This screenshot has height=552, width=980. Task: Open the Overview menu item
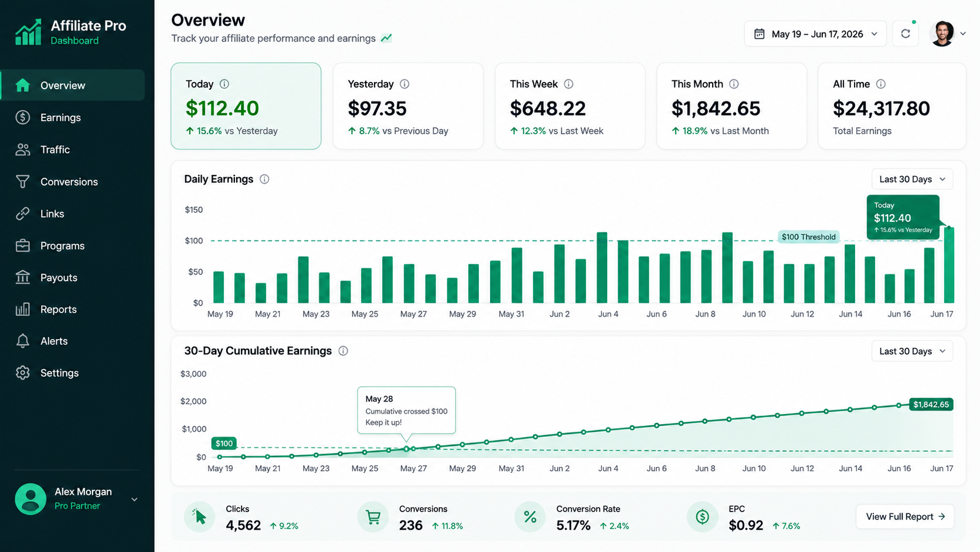(x=73, y=85)
